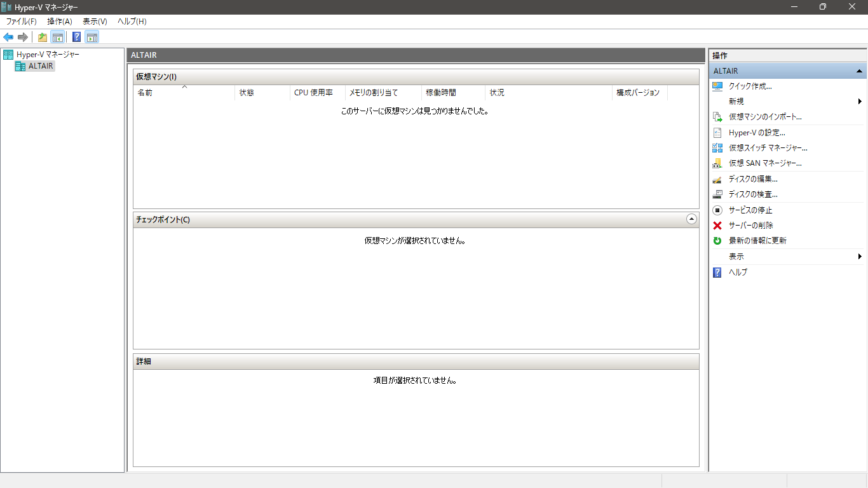Click the Back arrow toolbar icon
This screenshot has height=488, width=868.
[x=8, y=37]
